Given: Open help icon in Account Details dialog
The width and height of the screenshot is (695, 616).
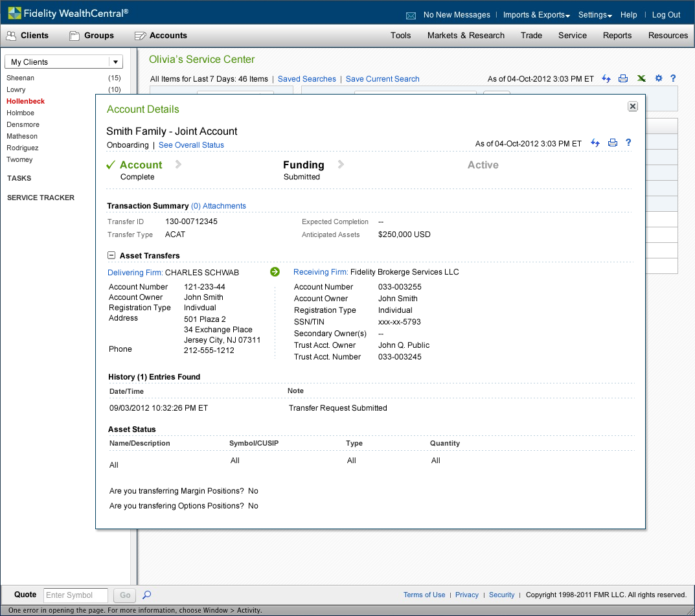Looking at the screenshot, I should (628, 143).
